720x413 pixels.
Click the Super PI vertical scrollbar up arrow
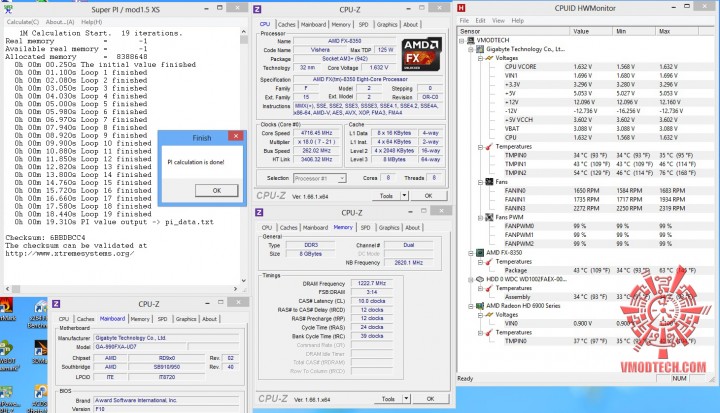point(243,32)
